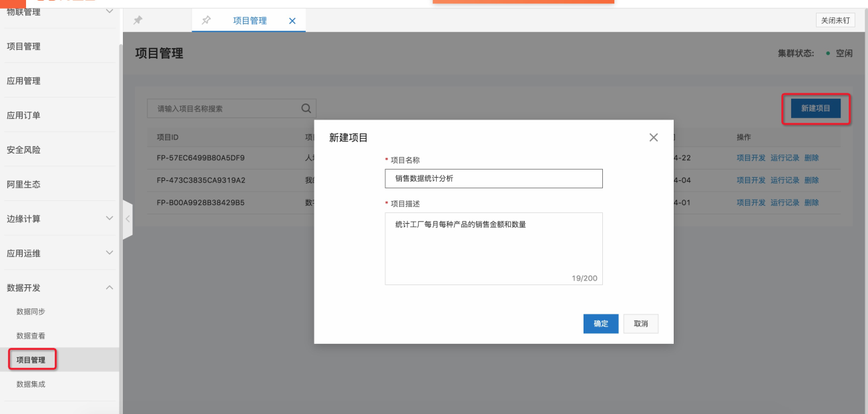Click the 项目ID column header
Image resolution: width=868 pixels, height=414 pixels.
point(168,137)
